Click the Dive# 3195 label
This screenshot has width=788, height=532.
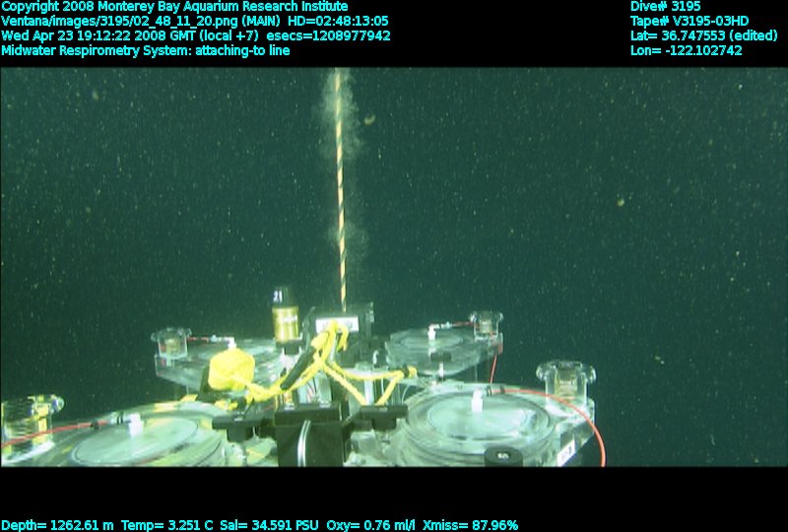pos(665,6)
